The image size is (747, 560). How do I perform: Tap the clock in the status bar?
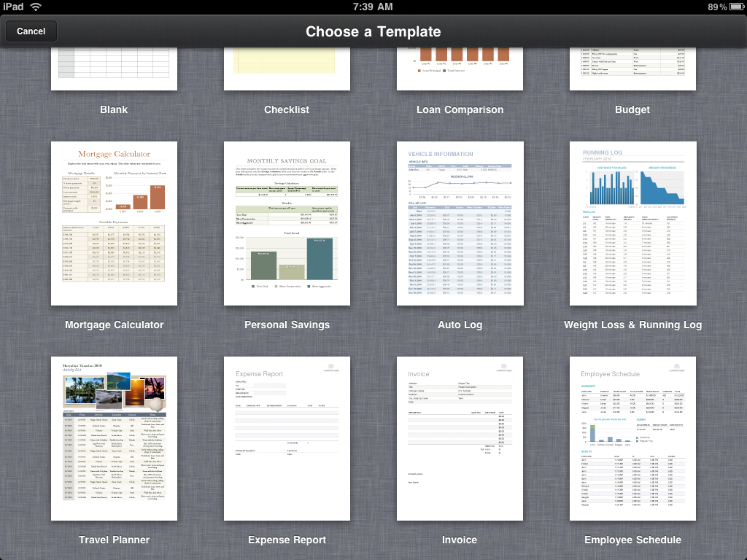pos(373,6)
